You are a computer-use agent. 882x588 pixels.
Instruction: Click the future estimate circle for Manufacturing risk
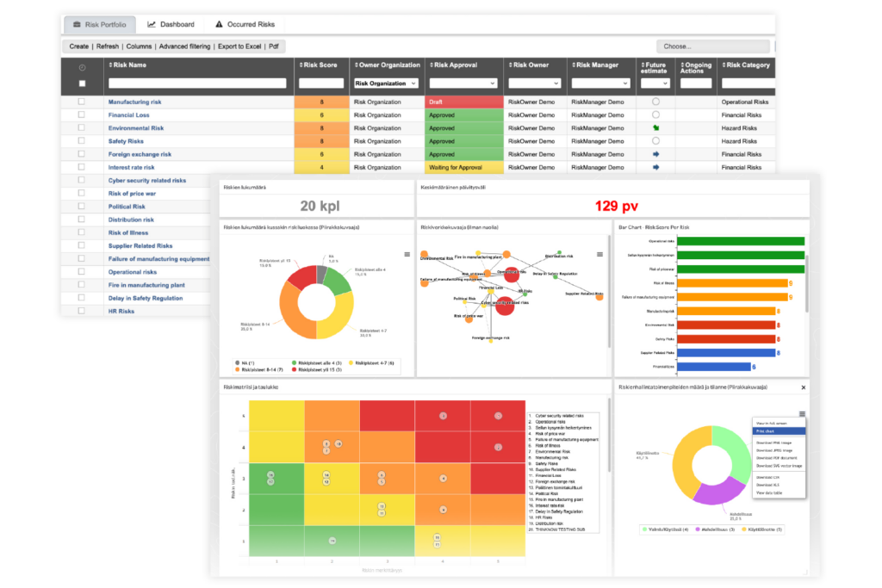pos(655,102)
